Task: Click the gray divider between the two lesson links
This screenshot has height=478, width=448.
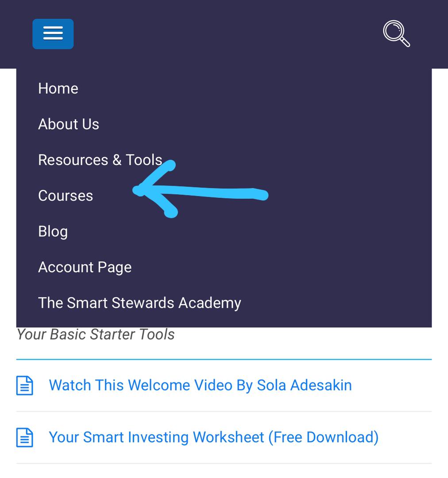Action: 224,411
